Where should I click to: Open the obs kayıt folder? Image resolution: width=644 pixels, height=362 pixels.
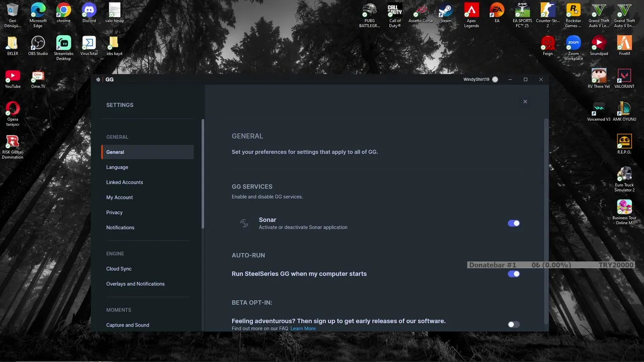[115, 43]
